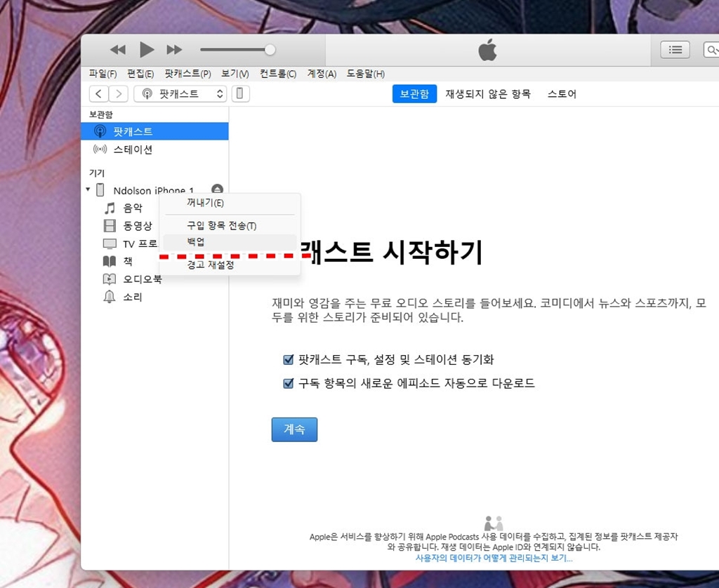Click the Apple logo in the display

click(x=487, y=50)
